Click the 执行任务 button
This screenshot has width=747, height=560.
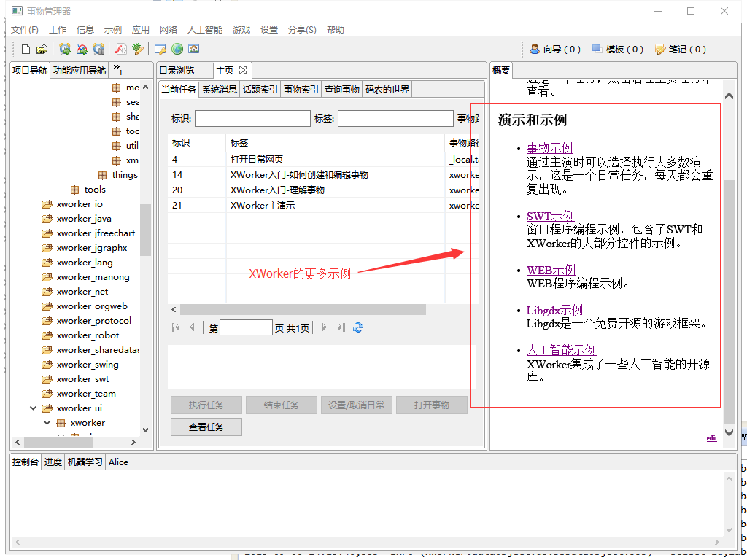coord(206,405)
